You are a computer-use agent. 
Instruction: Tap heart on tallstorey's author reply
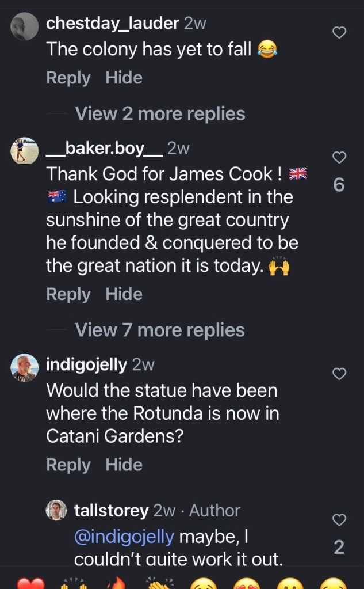pyautogui.click(x=340, y=520)
